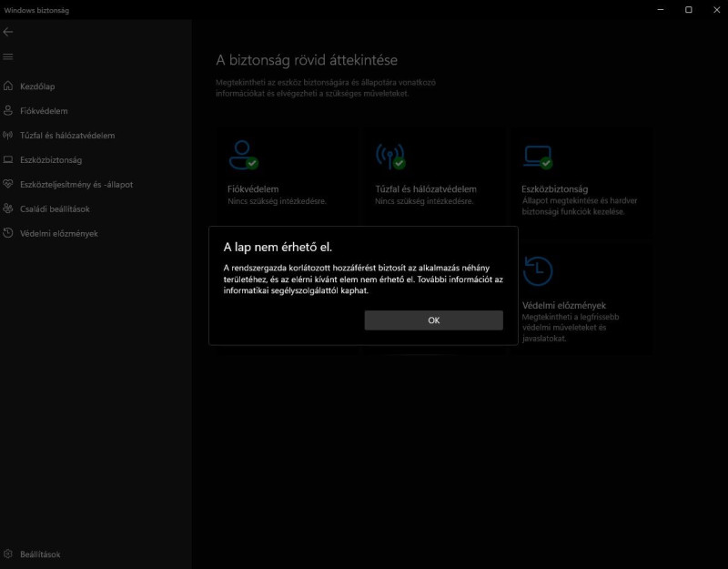Viewport: 728px width, 569px height.
Task: Minimize the Windows biztonság window
Action: tap(661, 10)
